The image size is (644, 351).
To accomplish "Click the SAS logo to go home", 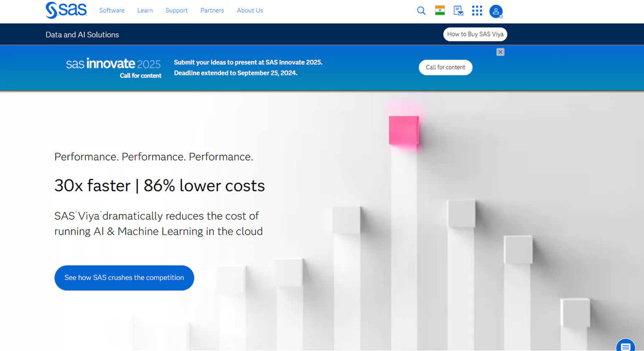I will tap(66, 10).
